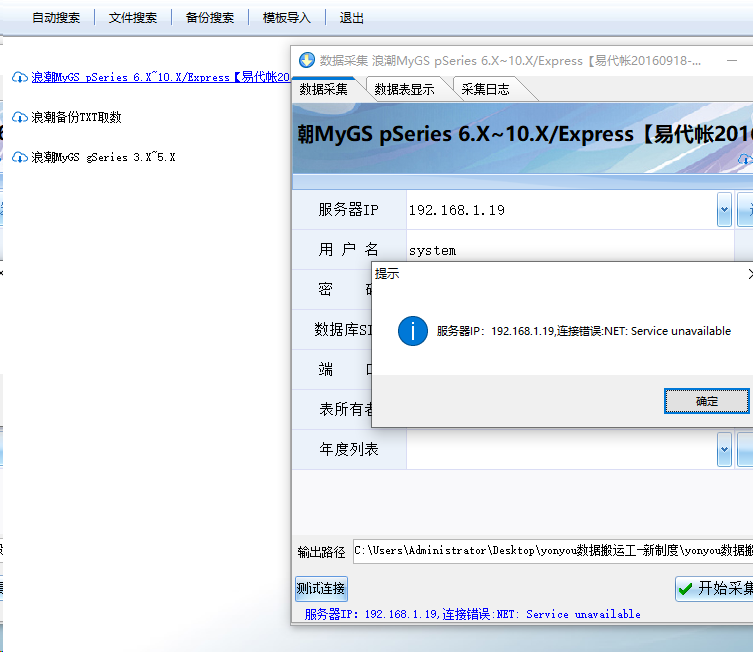
Task: Click the 确定 button in the dialog
Action: (x=706, y=401)
